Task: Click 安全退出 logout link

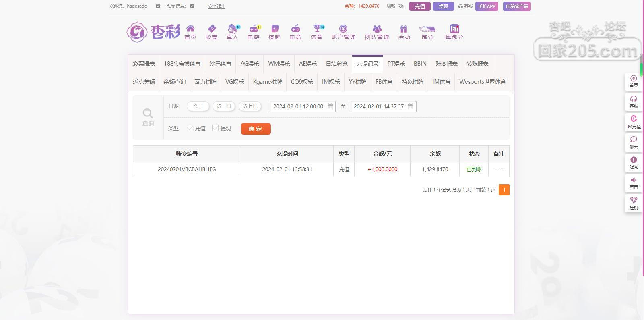Action: pyautogui.click(x=217, y=6)
